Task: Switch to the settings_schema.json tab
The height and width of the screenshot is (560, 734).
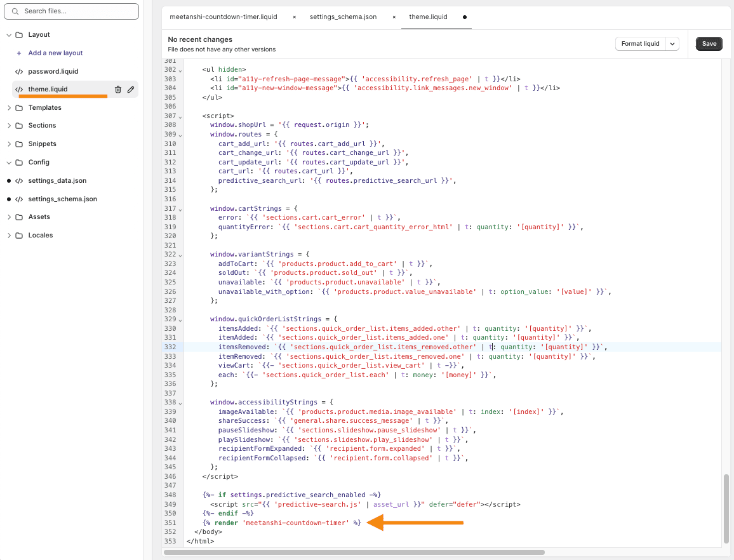Action: tap(343, 17)
